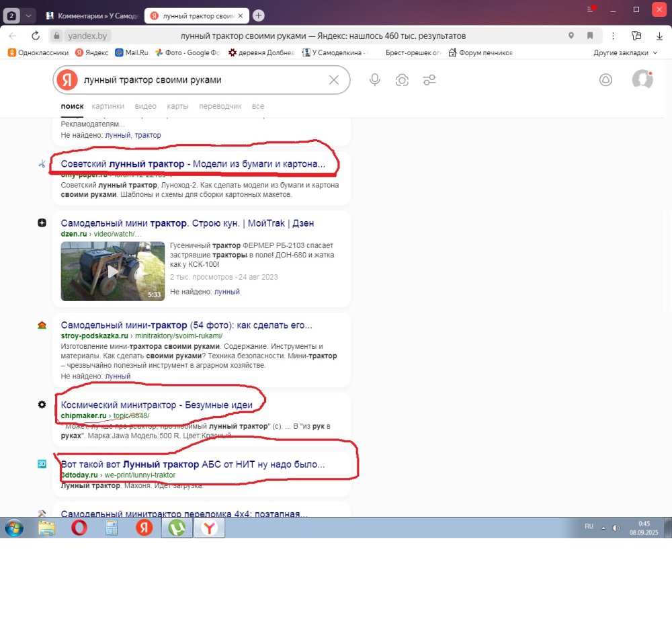Open the Одноклассники bookmark
Viewport: 672px width, 642px height.
coord(38,52)
